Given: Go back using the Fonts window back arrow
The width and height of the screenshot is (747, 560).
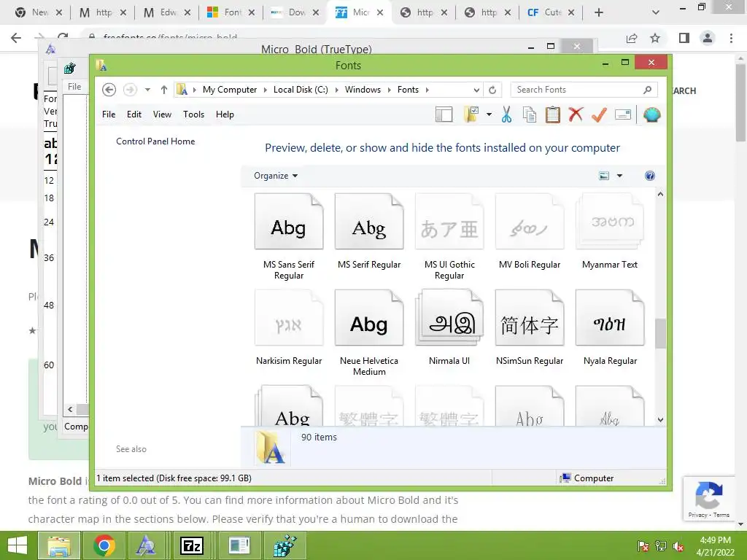Looking at the screenshot, I should [109, 90].
